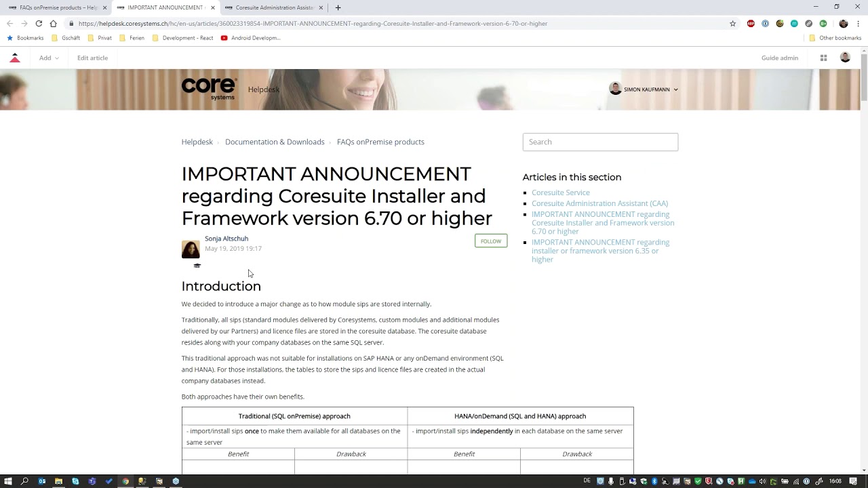Image resolution: width=868 pixels, height=488 pixels.
Task: Open the Other bookmarks folder
Action: [x=835, y=38]
